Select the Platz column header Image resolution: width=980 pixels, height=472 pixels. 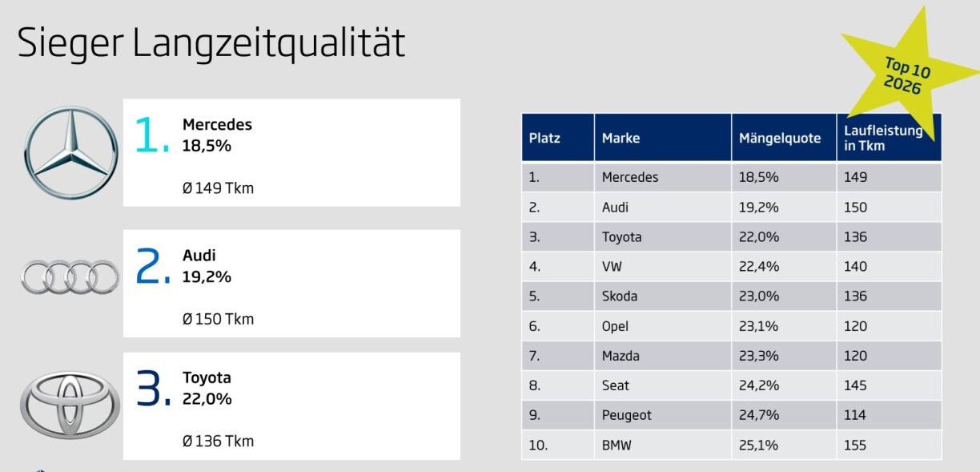click(545, 138)
